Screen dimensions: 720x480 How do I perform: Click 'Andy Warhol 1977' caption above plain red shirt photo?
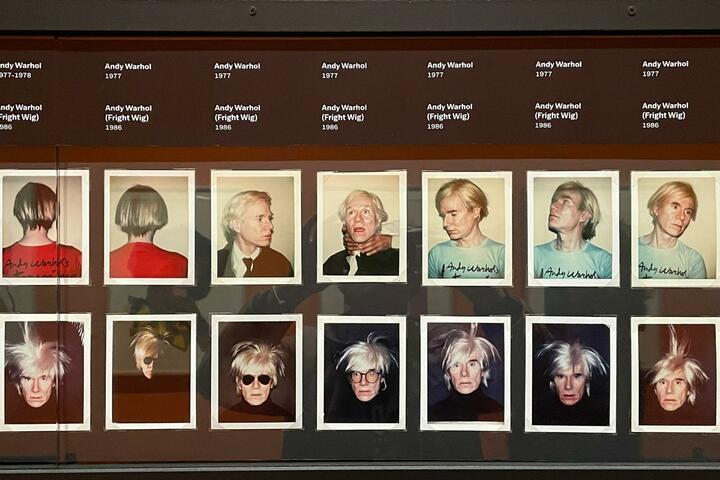pos(128,71)
